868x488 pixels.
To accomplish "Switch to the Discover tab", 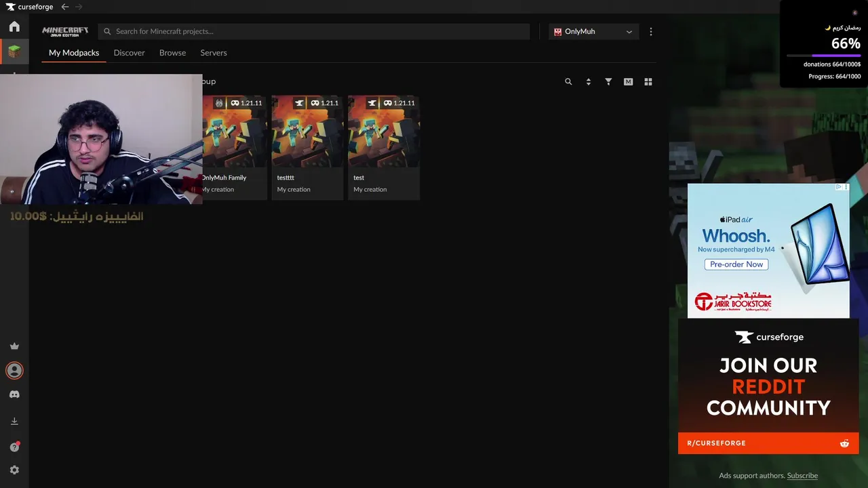I will (129, 53).
